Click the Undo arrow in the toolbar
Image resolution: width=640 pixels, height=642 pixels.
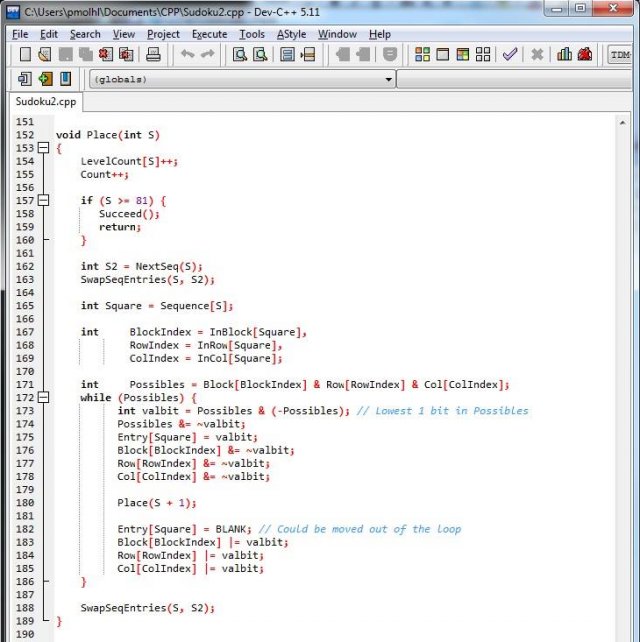(x=187, y=55)
